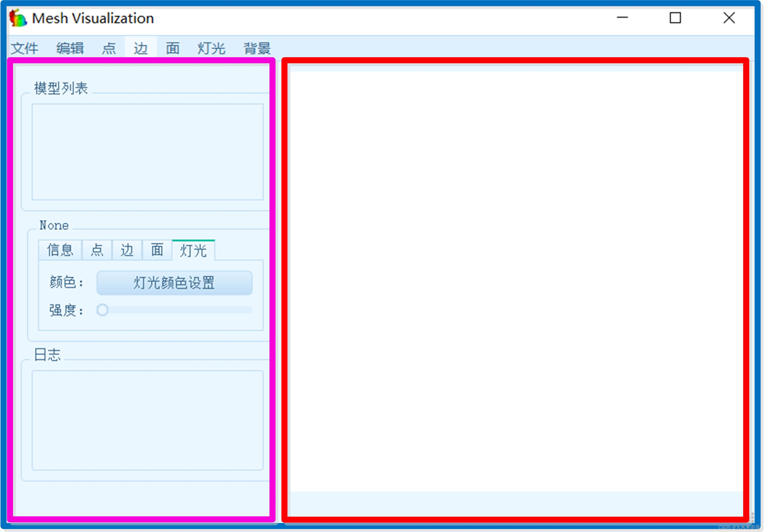Open the 文件 menu
This screenshot has width=764, height=532.
tap(25, 48)
